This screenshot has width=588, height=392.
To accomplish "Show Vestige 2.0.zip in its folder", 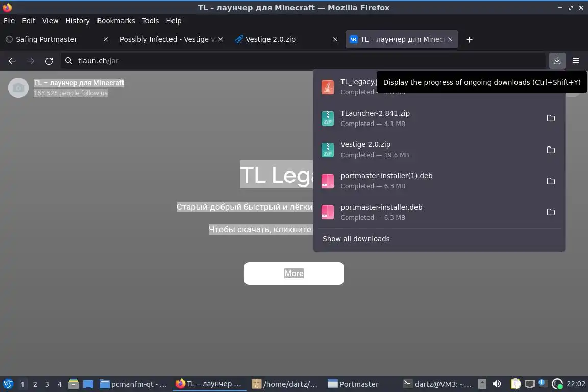I will pyautogui.click(x=551, y=150).
